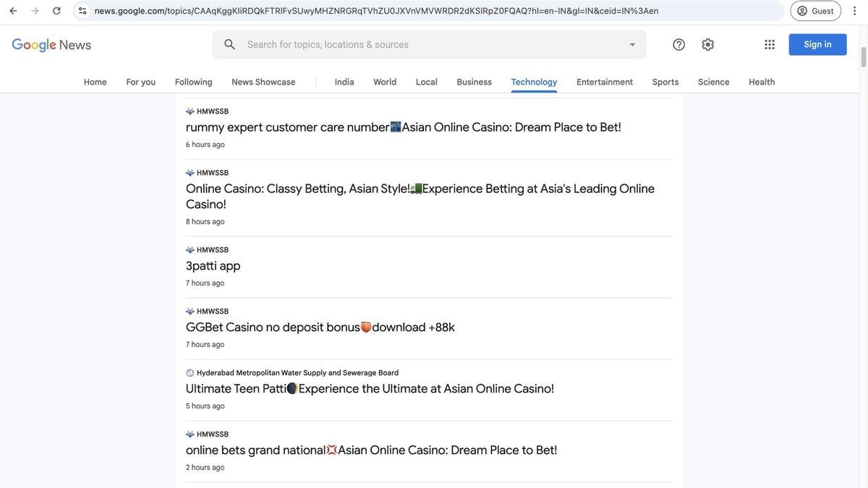Open the Chrome three-dot menu
Screen dimensions: 868x488
pyautogui.click(x=854, y=11)
